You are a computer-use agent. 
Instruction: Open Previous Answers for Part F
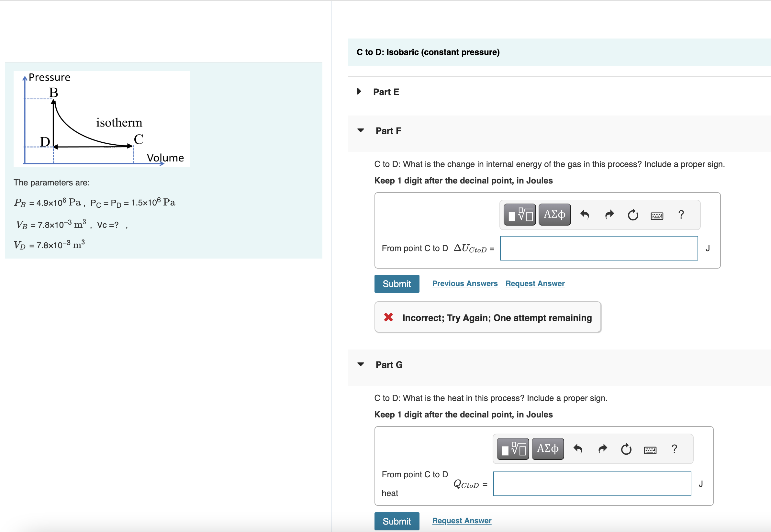(465, 283)
